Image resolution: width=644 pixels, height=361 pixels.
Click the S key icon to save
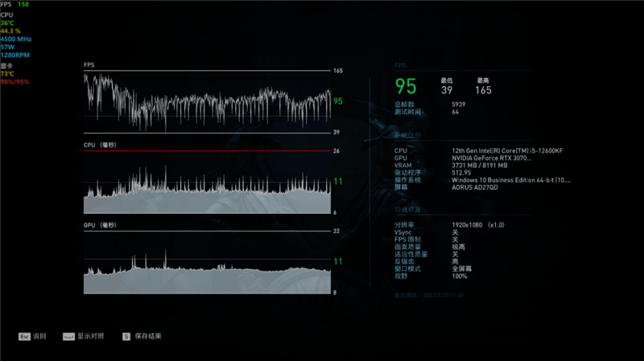pyautogui.click(x=126, y=336)
